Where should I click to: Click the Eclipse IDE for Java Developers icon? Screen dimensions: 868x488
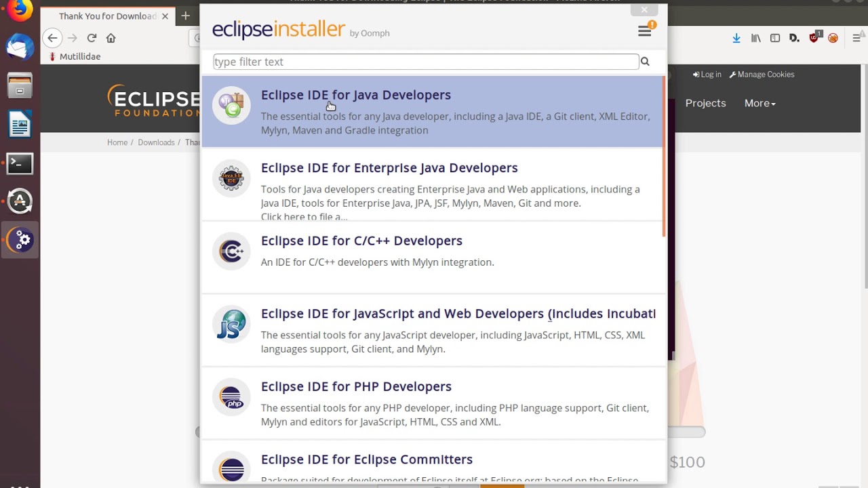231,105
